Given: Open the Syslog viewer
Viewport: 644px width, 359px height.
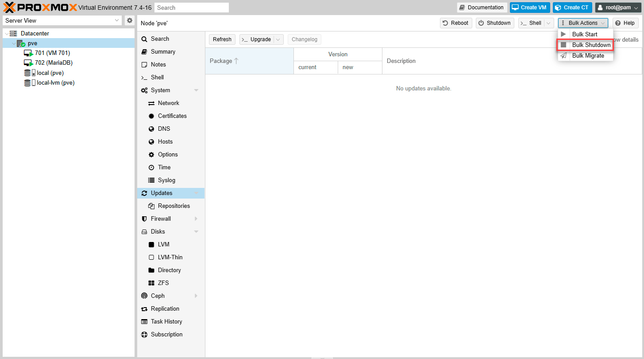Looking at the screenshot, I should [166, 180].
